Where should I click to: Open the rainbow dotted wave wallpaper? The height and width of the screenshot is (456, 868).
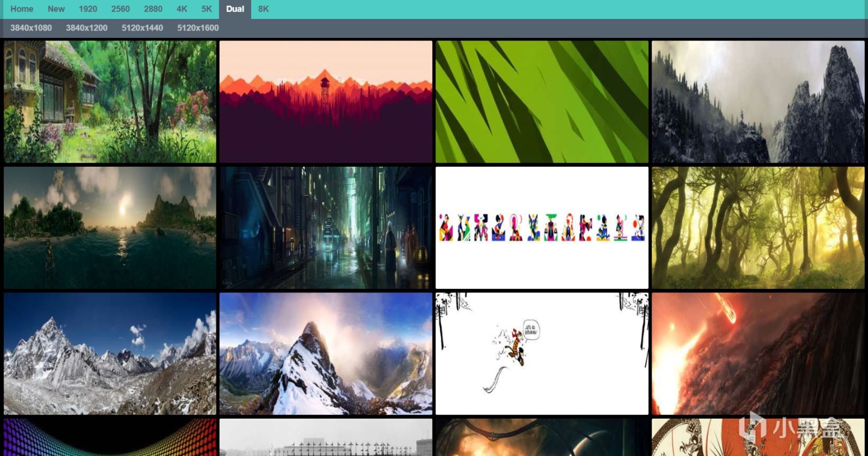coord(110,437)
